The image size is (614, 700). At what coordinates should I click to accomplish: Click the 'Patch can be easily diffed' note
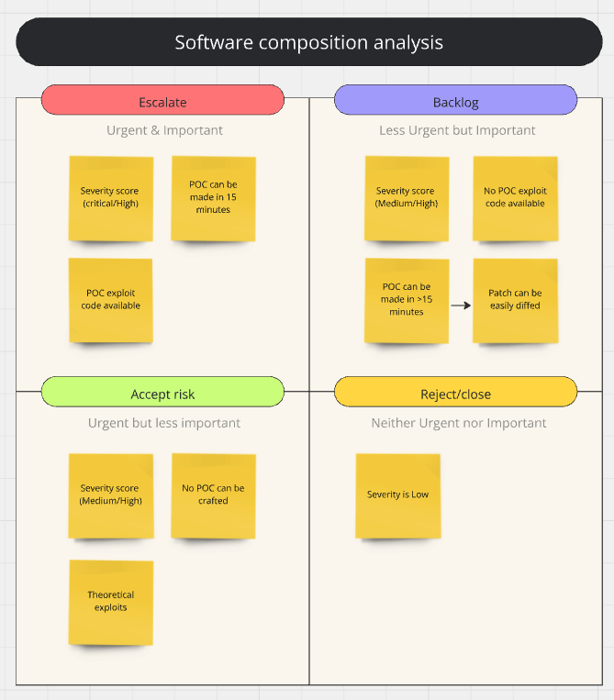tap(515, 300)
